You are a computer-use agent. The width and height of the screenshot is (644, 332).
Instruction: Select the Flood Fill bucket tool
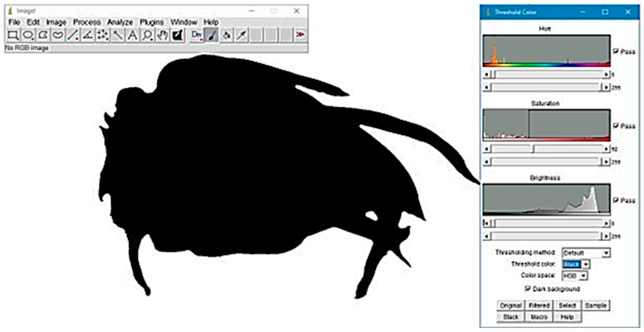tap(227, 35)
